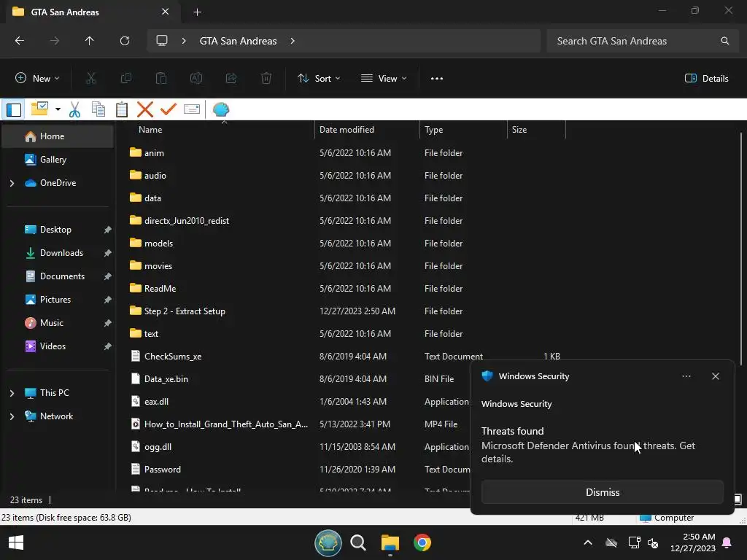Open Videos in the sidebar
The width and height of the screenshot is (747, 560).
tap(58, 346)
